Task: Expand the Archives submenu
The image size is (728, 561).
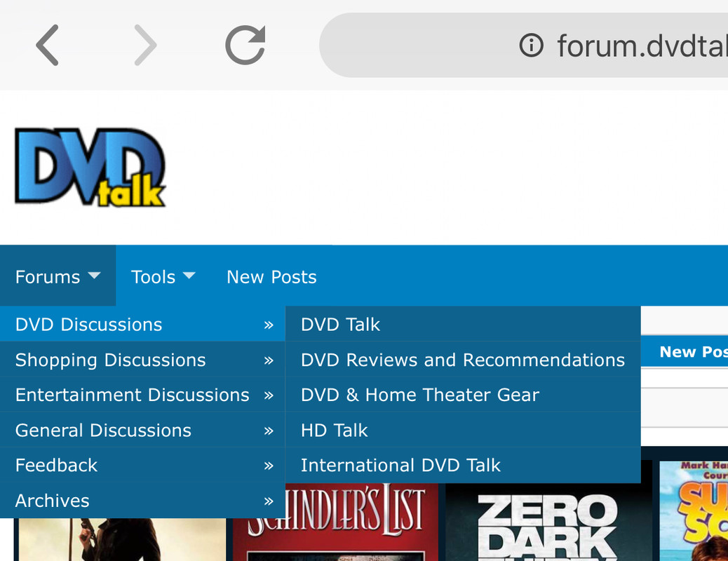Action: pos(142,501)
